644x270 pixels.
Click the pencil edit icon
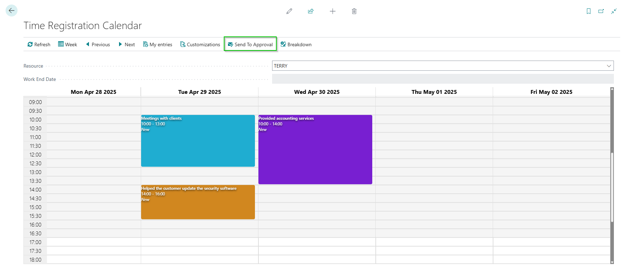click(289, 11)
